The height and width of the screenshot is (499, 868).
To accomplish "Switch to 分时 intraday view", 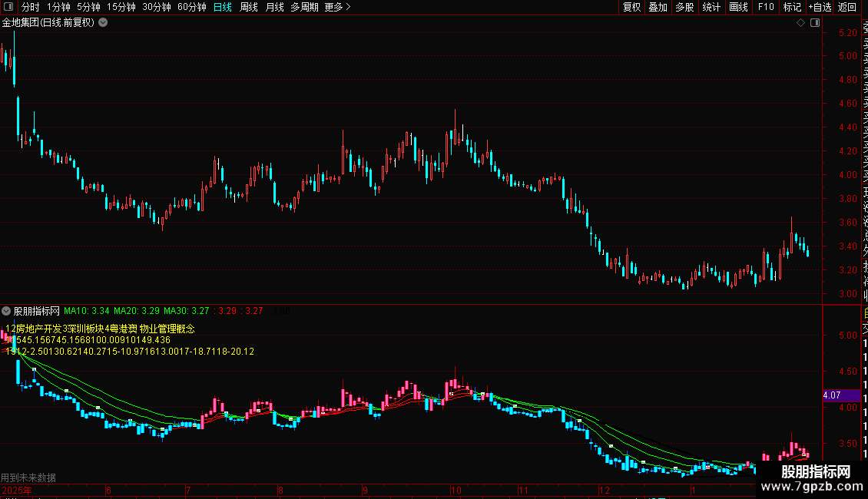I will (x=31, y=7).
